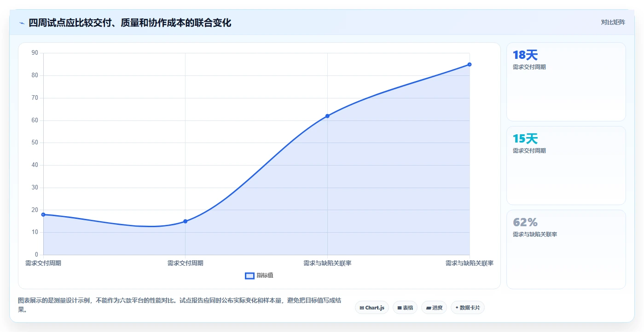Toggle the 指标值 legend entry

(x=259, y=275)
